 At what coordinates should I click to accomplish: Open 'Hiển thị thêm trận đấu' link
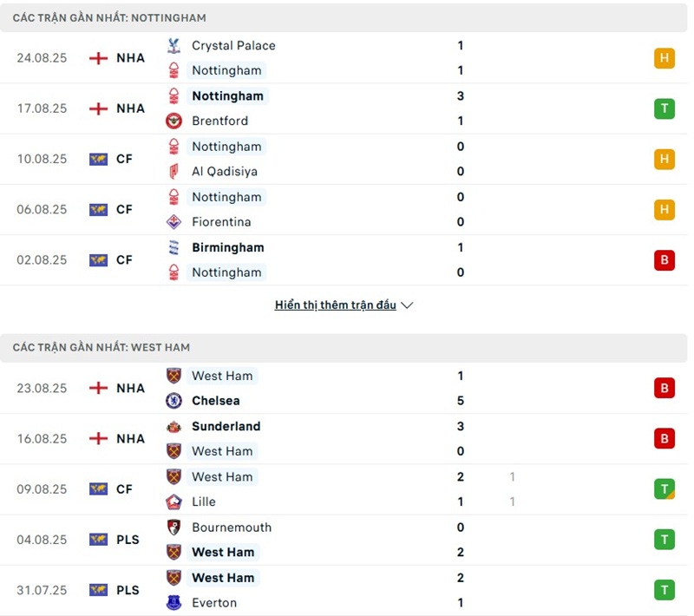click(335, 305)
